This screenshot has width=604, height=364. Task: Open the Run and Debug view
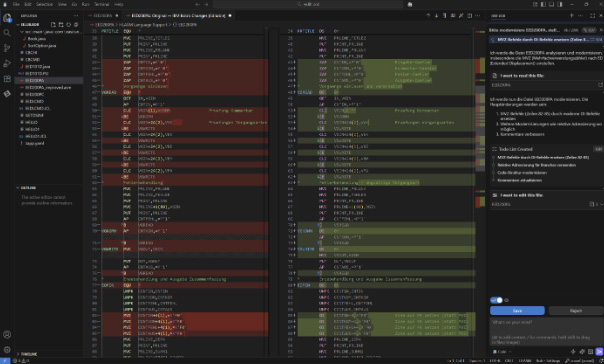pos(7,63)
